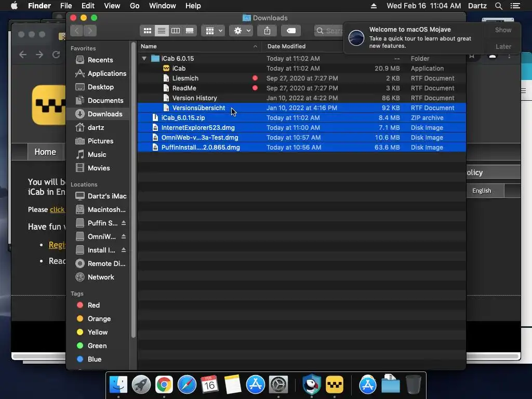
Task: Open Google Chrome from the Dock
Action: [x=164, y=385]
